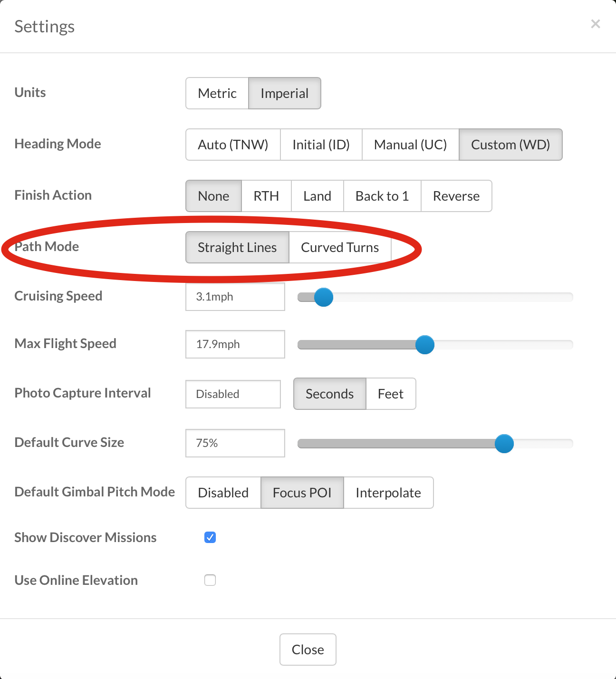Select Straight Lines path mode
The image size is (616, 679).
[x=237, y=247]
